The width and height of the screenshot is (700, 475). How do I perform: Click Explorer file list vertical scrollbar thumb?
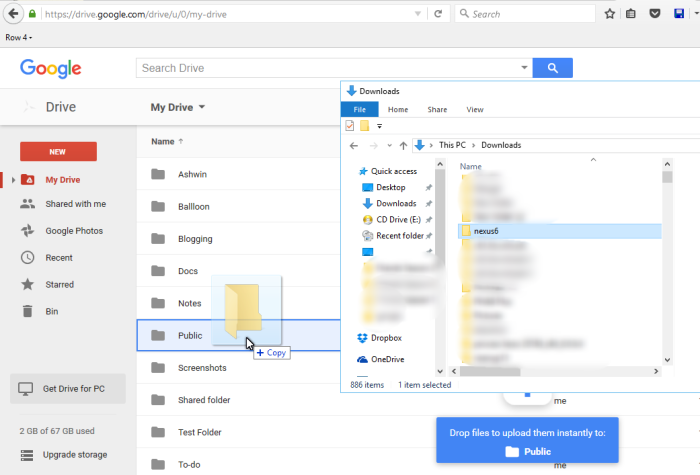click(x=667, y=177)
